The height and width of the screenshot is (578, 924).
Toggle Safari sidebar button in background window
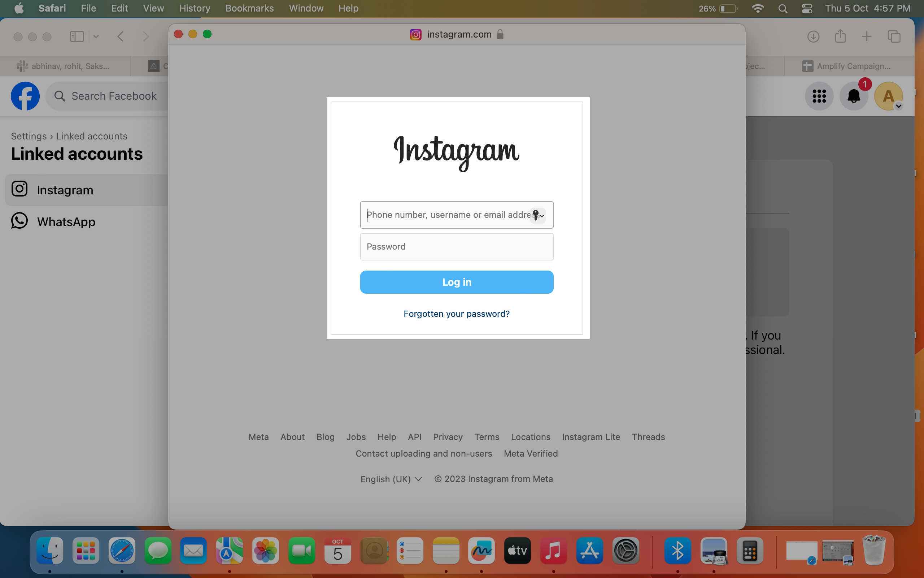tap(77, 37)
